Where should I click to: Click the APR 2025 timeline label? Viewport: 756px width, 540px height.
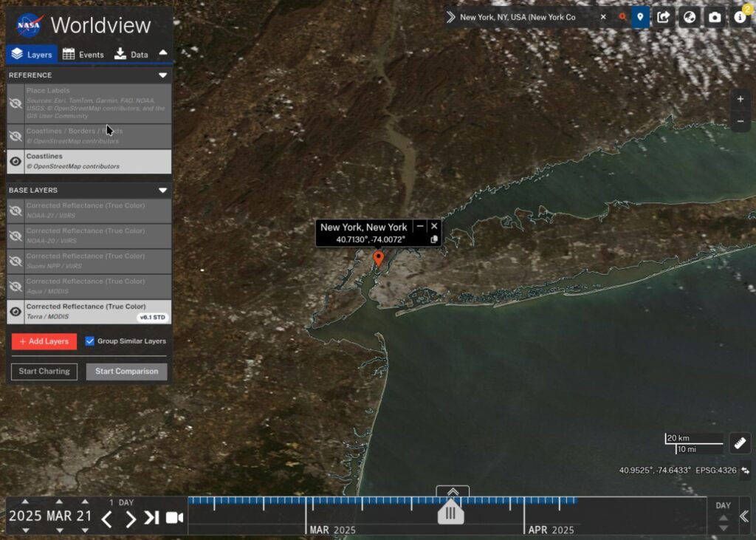(551, 530)
